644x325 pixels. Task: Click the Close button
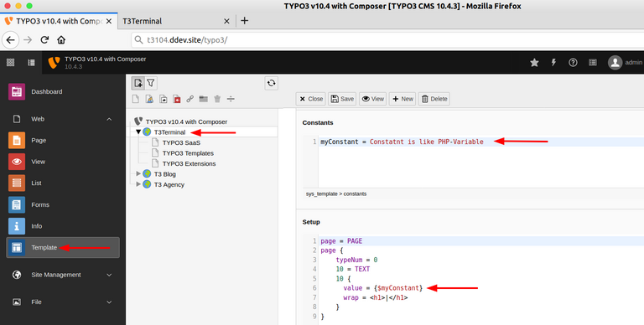[x=310, y=99]
